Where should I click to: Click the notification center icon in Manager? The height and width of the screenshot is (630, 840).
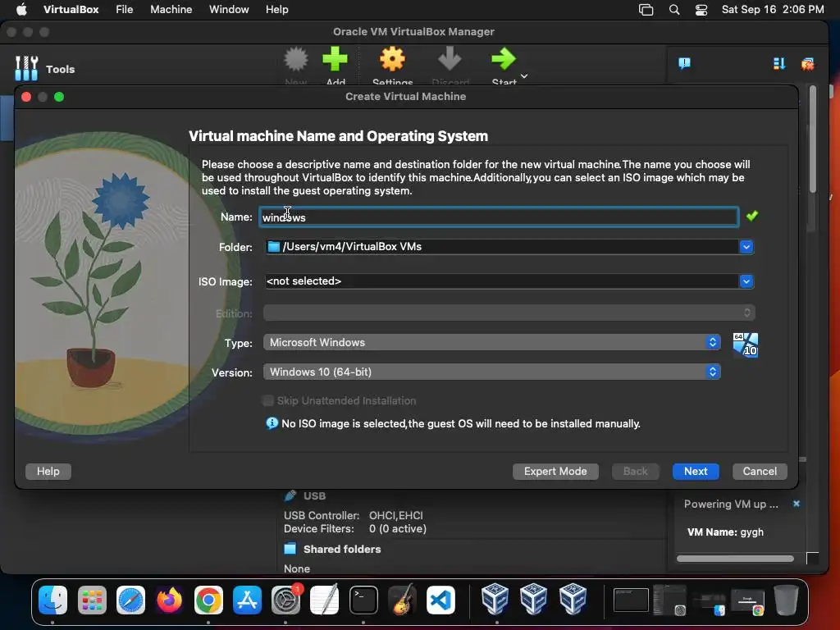684,64
